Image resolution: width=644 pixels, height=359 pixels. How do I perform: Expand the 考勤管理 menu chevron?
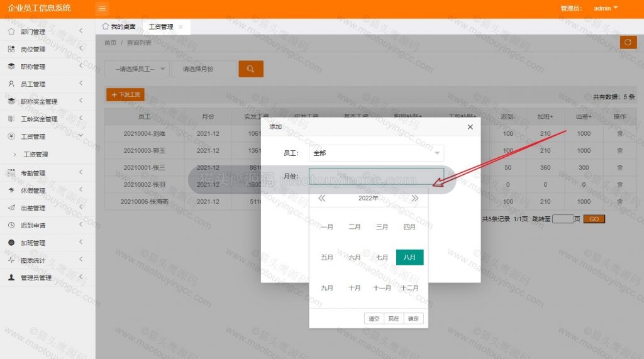click(81, 172)
